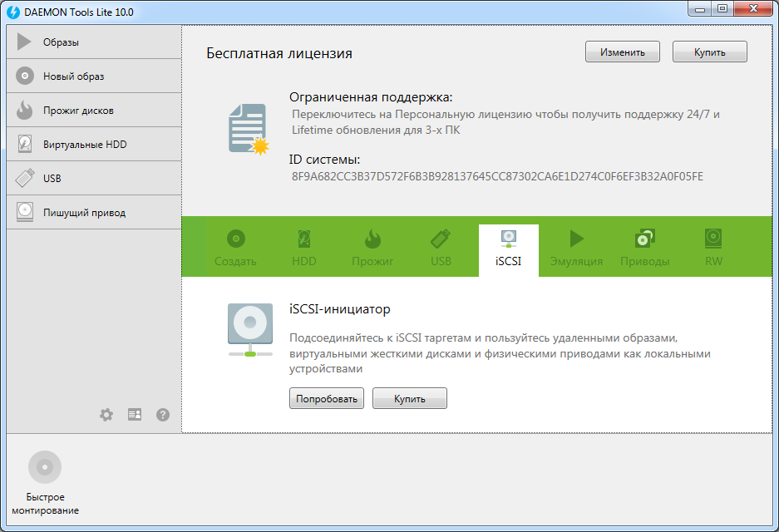
Task: Select the iSCSI tab
Action: (x=509, y=250)
